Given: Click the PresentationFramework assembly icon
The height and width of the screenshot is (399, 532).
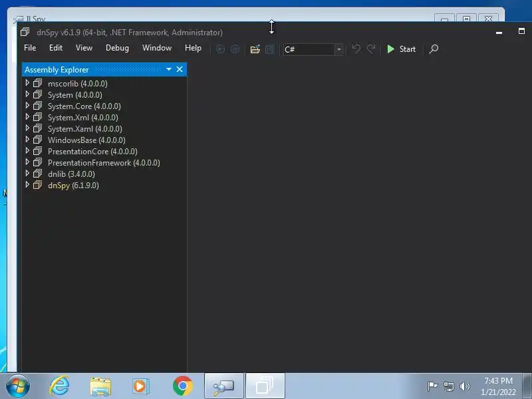Looking at the screenshot, I should click(x=37, y=162).
